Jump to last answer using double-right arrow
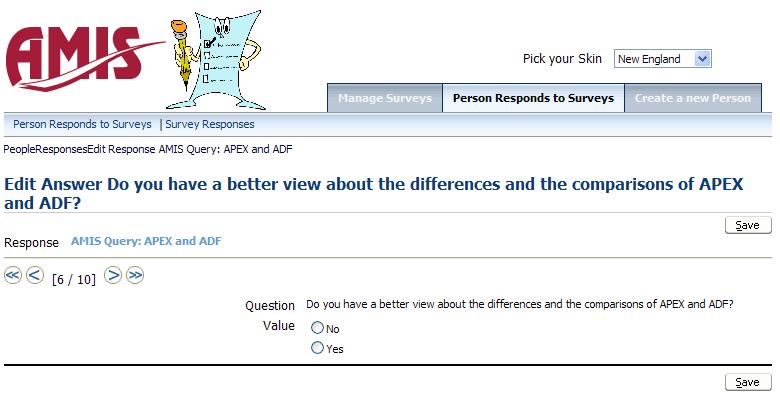Screen dimensions: 780x400 (x=135, y=276)
